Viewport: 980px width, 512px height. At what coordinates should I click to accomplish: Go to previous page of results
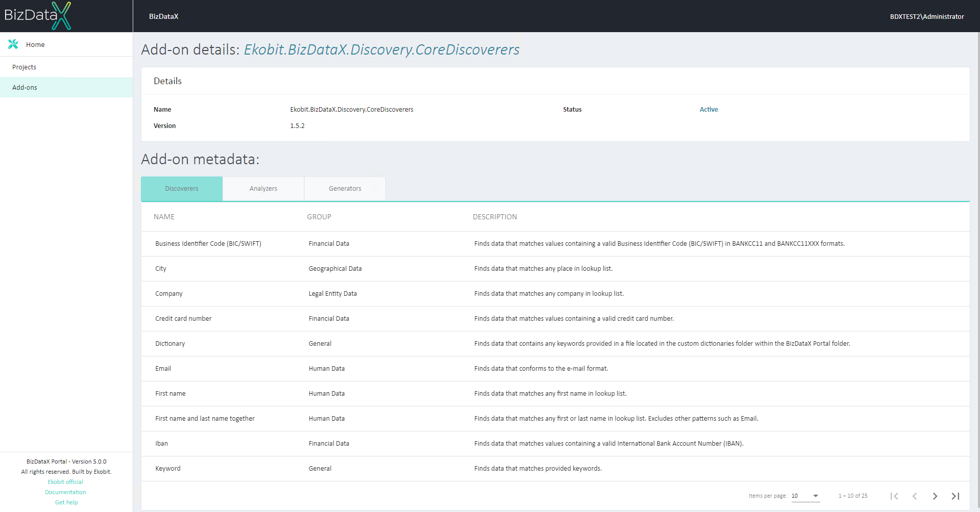[915, 496]
